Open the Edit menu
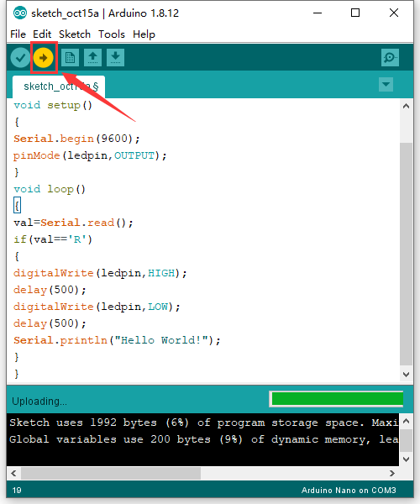Screen dimensions: 420x504 [x=42, y=34]
